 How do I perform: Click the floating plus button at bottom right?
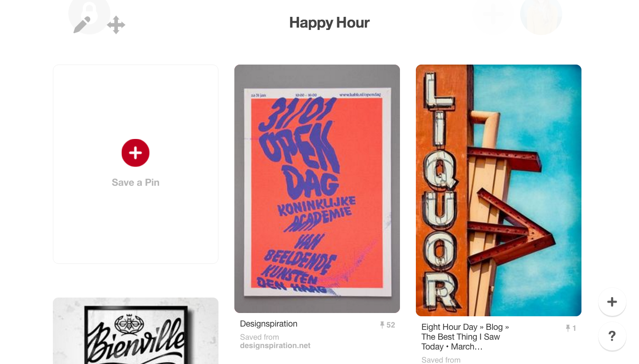(x=612, y=302)
